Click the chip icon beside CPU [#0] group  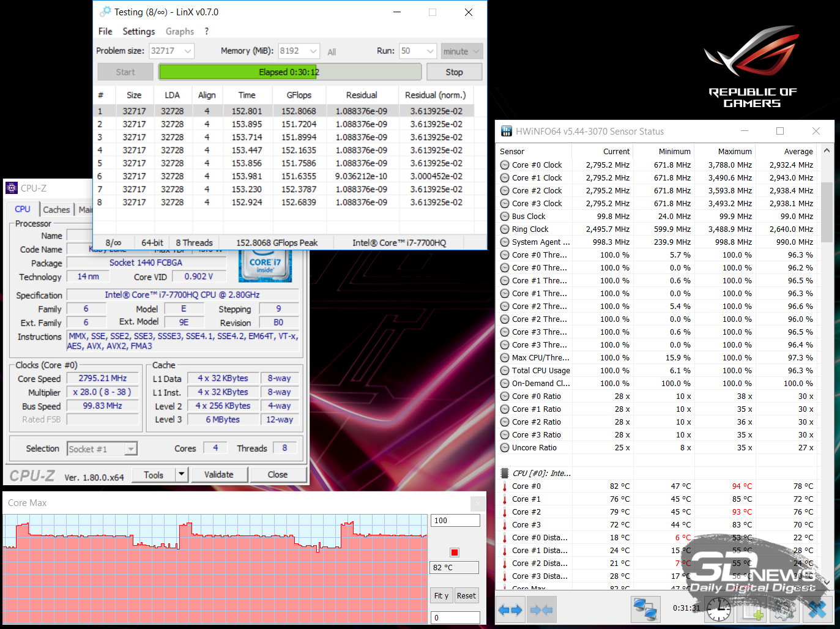tap(505, 473)
